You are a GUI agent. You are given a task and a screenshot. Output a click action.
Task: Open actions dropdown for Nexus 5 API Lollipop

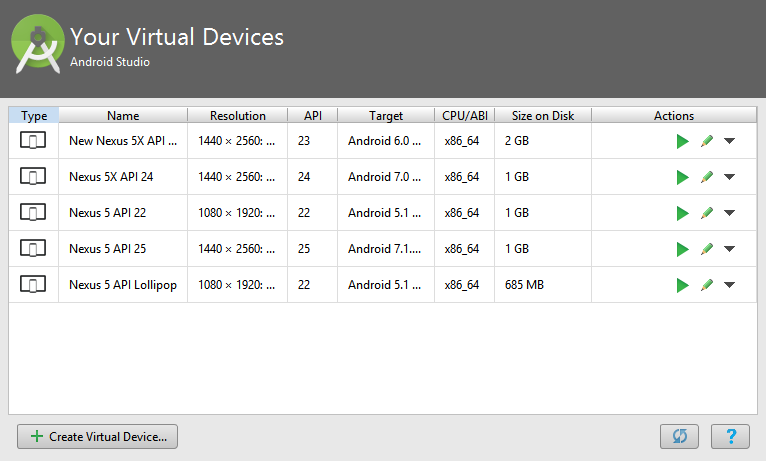[x=729, y=285]
